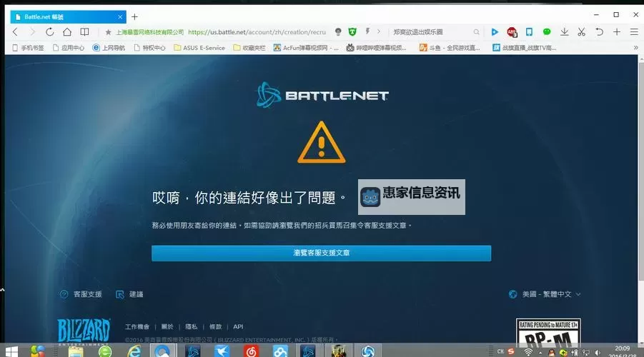Image resolution: width=644 pixels, height=357 pixels.
Task: Click the address bar URL field
Action: [x=257, y=31]
